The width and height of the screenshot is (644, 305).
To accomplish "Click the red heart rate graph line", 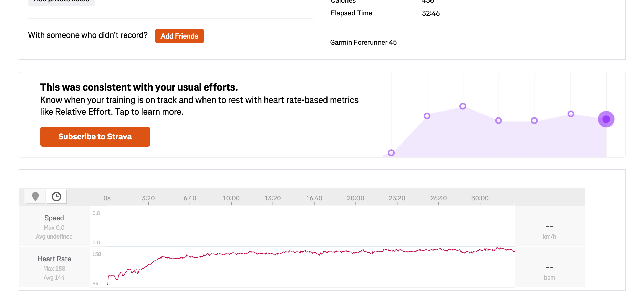I will pos(310,252).
